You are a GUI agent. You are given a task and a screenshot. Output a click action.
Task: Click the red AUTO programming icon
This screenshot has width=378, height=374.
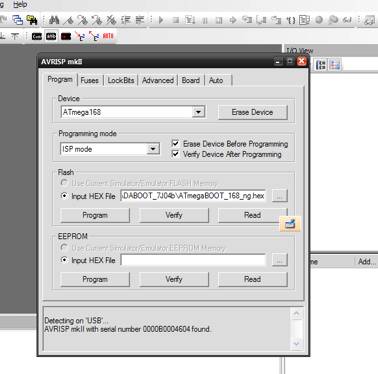108,36
